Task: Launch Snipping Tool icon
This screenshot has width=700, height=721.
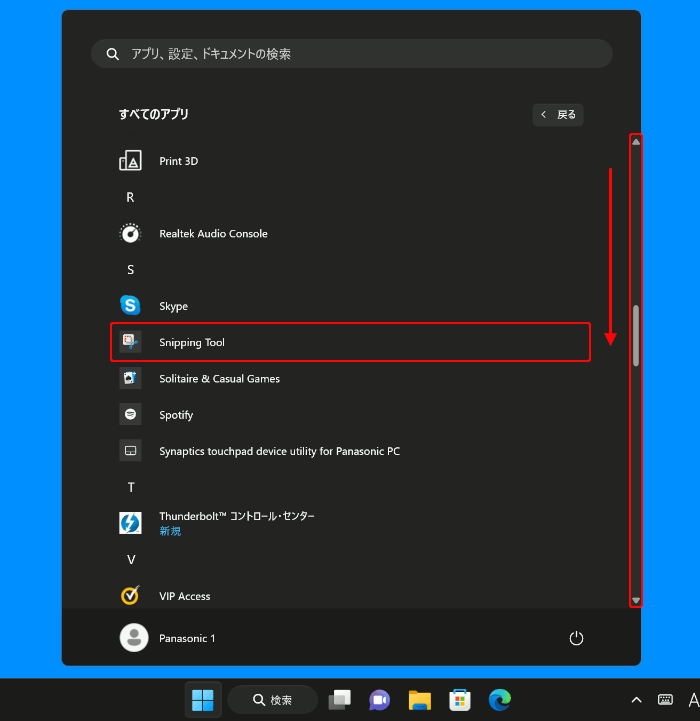Action: 130,342
